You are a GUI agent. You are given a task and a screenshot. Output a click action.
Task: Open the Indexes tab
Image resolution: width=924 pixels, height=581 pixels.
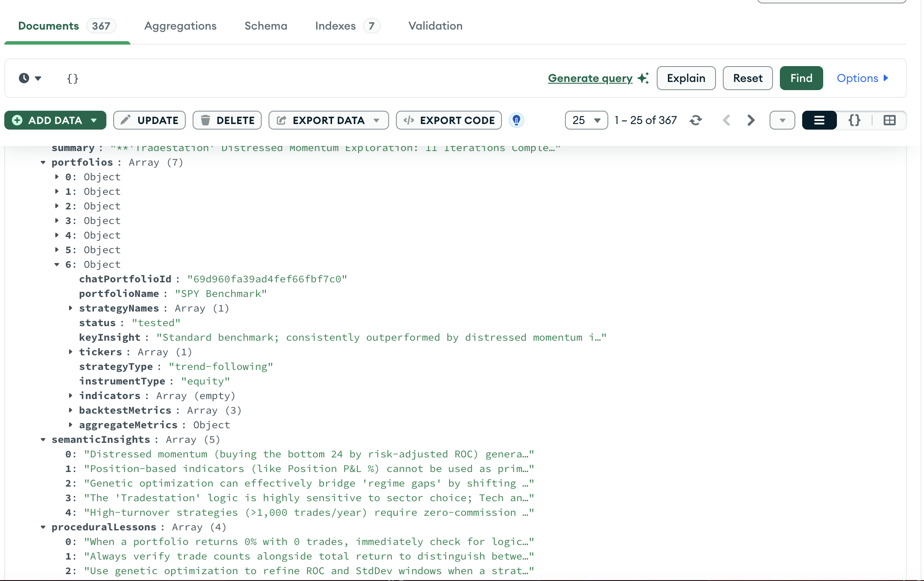(335, 26)
